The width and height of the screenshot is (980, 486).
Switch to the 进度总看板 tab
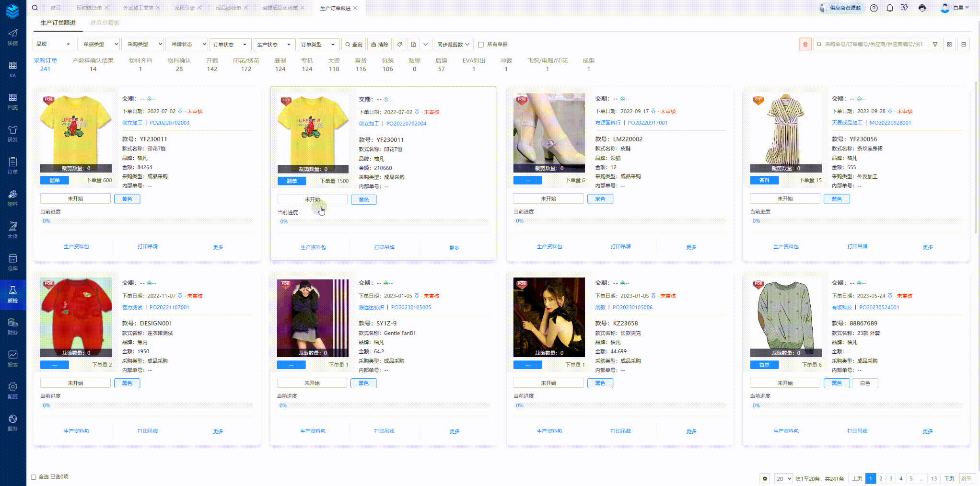[105, 23]
